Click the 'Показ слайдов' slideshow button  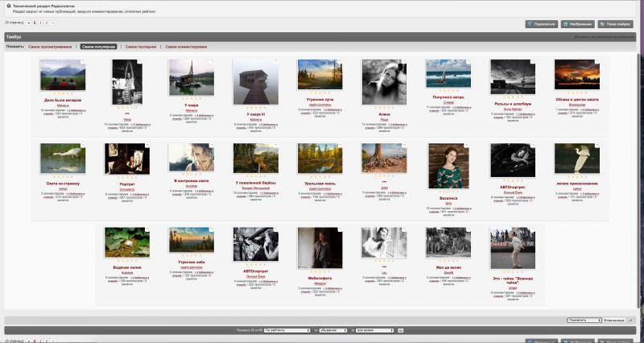615,24
